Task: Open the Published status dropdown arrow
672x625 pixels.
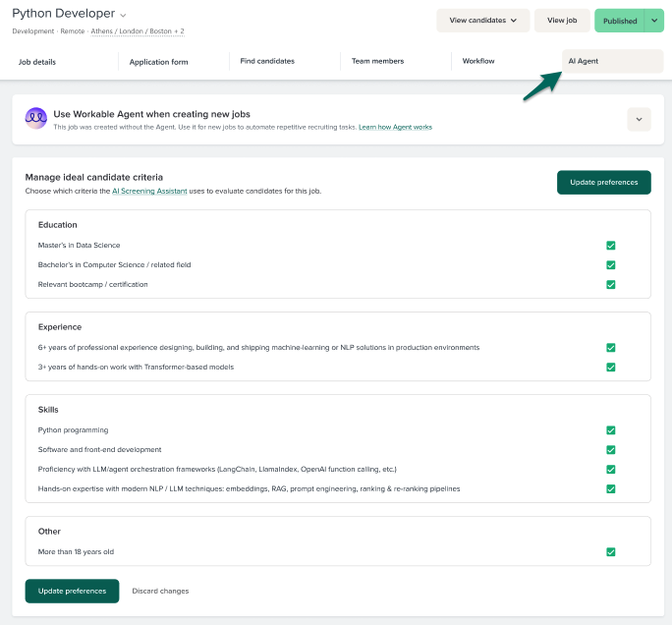Action: pos(654,21)
